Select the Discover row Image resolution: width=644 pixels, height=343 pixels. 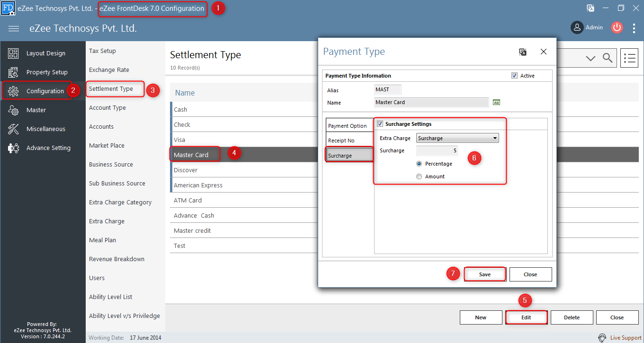pos(244,170)
